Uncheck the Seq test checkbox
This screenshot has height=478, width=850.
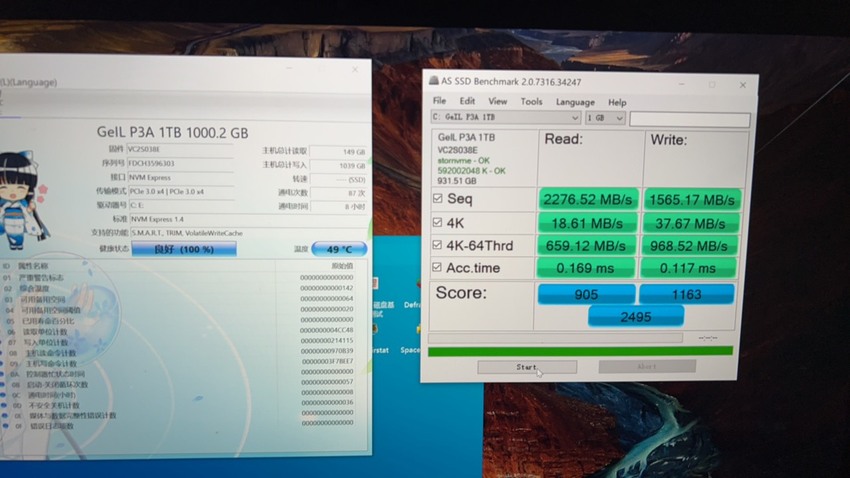pyautogui.click(x=438, y=198)
